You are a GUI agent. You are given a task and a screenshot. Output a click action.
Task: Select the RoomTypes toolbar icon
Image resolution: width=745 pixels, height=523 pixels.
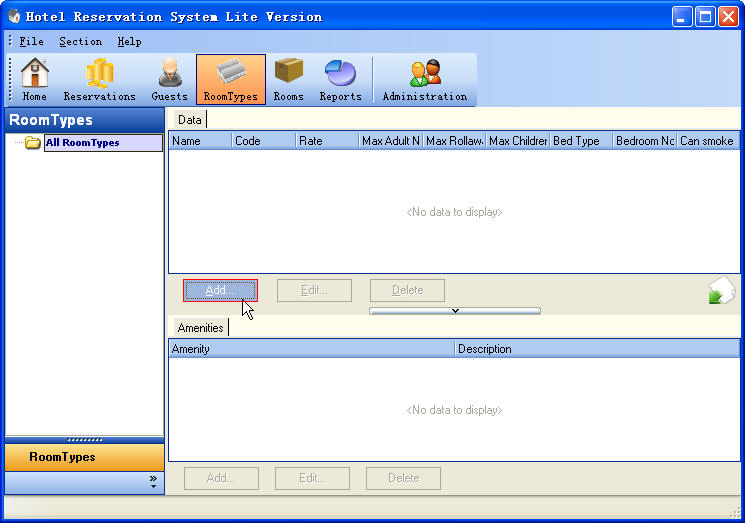230,80
